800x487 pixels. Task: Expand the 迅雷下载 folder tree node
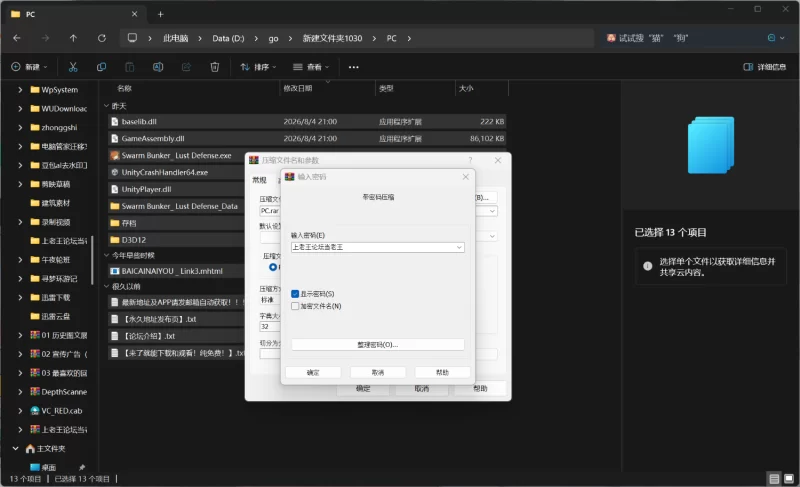20,297
